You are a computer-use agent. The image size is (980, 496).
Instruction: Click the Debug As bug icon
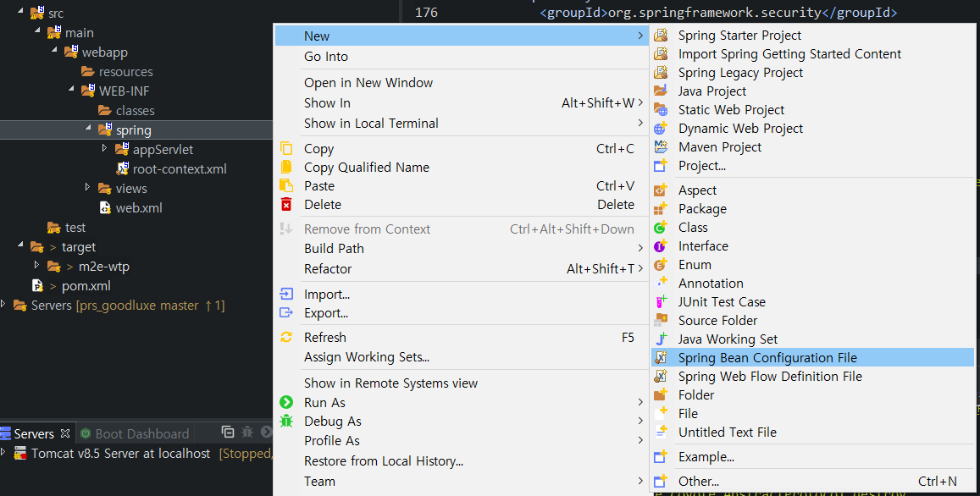click(x=286, y=421)
